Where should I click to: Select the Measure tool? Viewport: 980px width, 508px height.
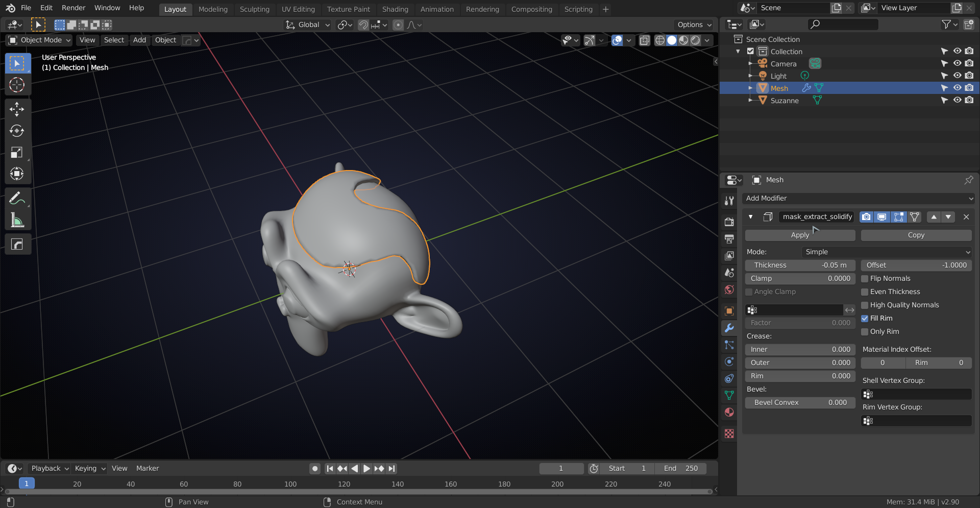tap(17, 220)
